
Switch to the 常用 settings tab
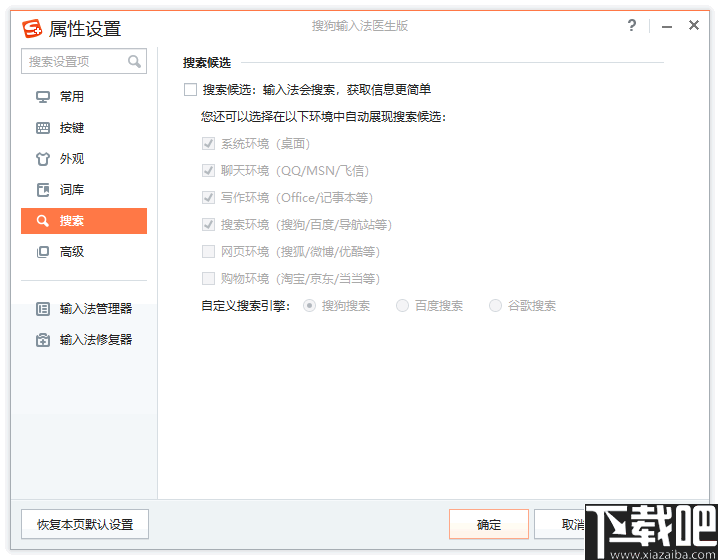coord(84,97)
